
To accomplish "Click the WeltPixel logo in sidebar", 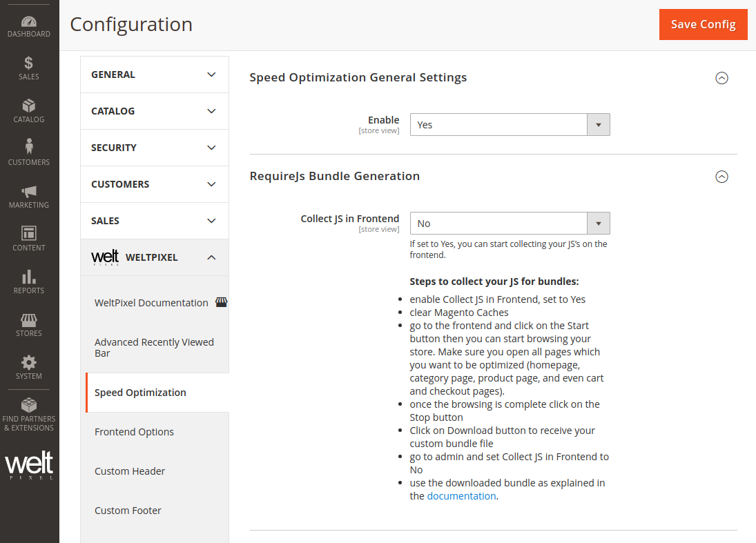I will pyautogui.click(x=29, y=466).
